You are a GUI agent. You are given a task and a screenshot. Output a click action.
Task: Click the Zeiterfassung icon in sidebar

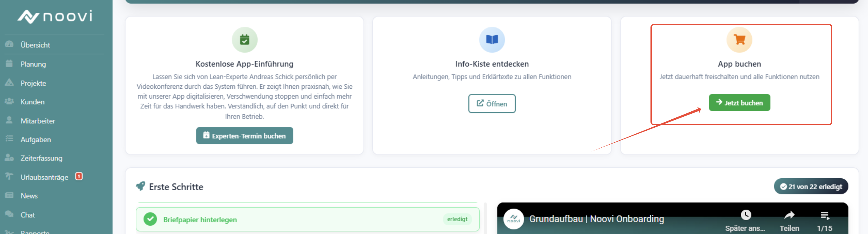point(10,158)
